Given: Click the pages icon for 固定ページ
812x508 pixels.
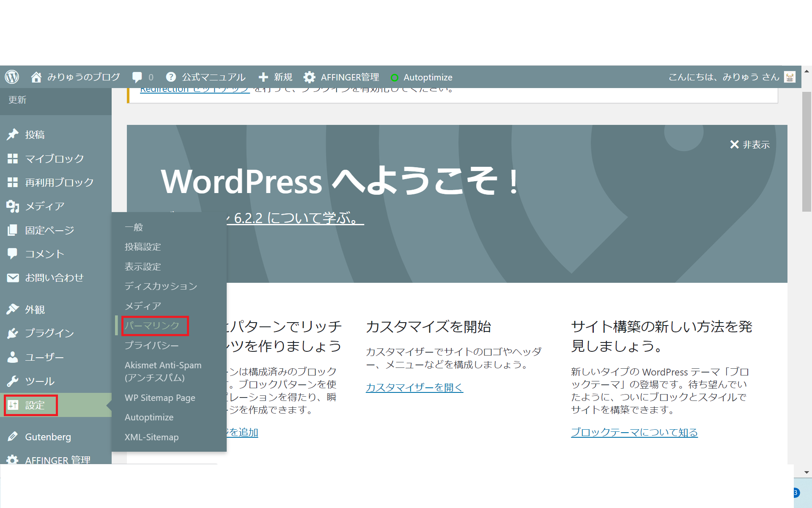Looking at the screenshot, I should point(13,230).
